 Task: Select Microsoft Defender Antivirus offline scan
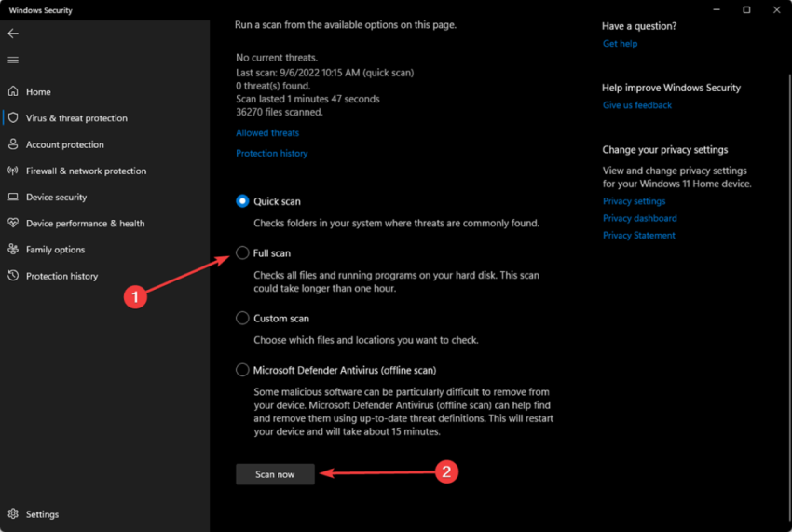tap(242, 370)
